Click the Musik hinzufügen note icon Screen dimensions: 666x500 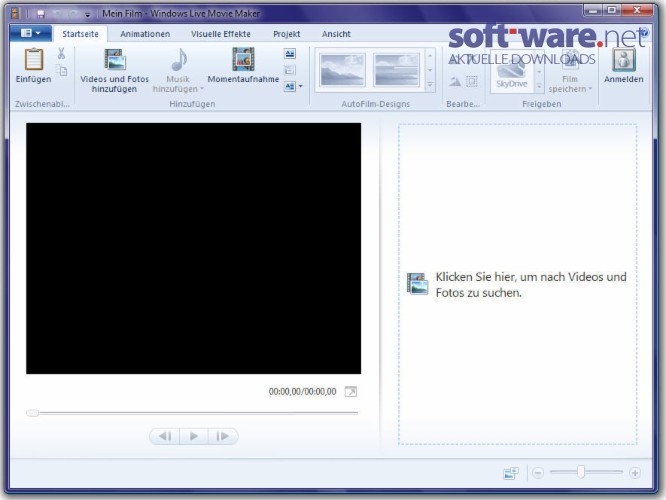(179, 59)
